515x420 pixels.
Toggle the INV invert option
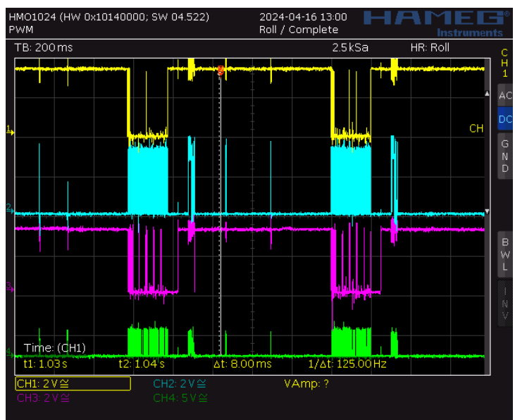tap(504, 303)
